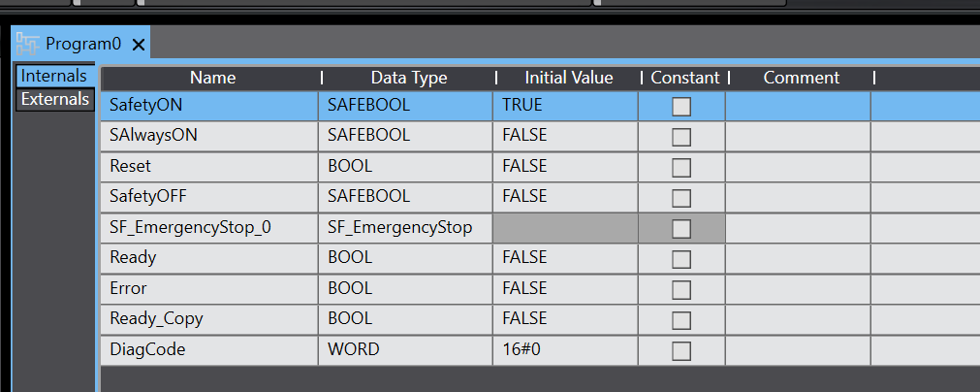Click the SF_EmergencyStop data type cell

(405, 228)
